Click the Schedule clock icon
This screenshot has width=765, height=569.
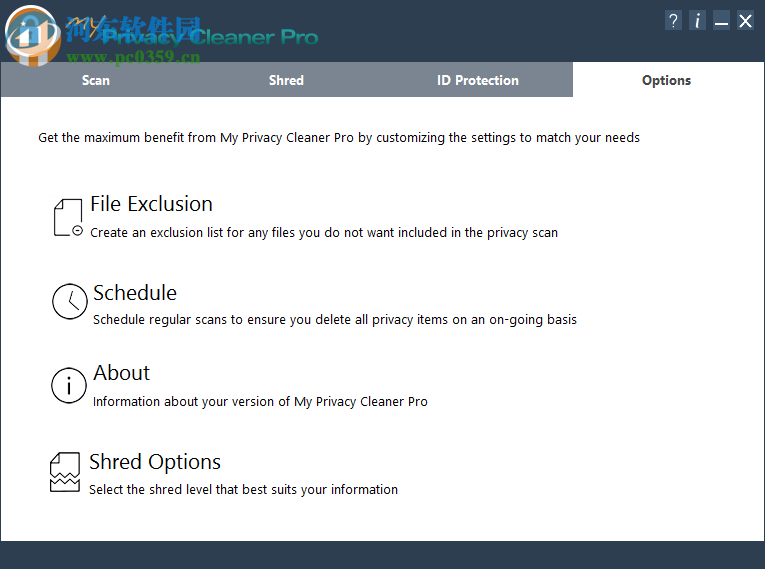point(70,301)
